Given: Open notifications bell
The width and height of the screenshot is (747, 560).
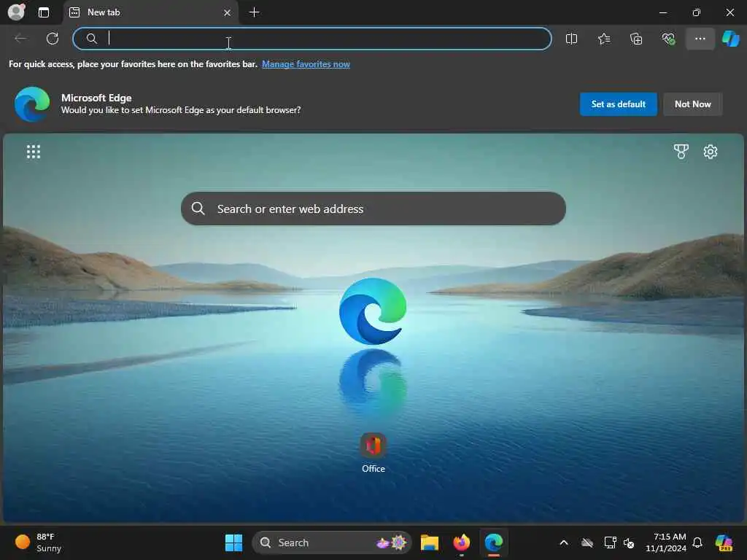Looking at the screenshot, I should [x=697, y=542].
